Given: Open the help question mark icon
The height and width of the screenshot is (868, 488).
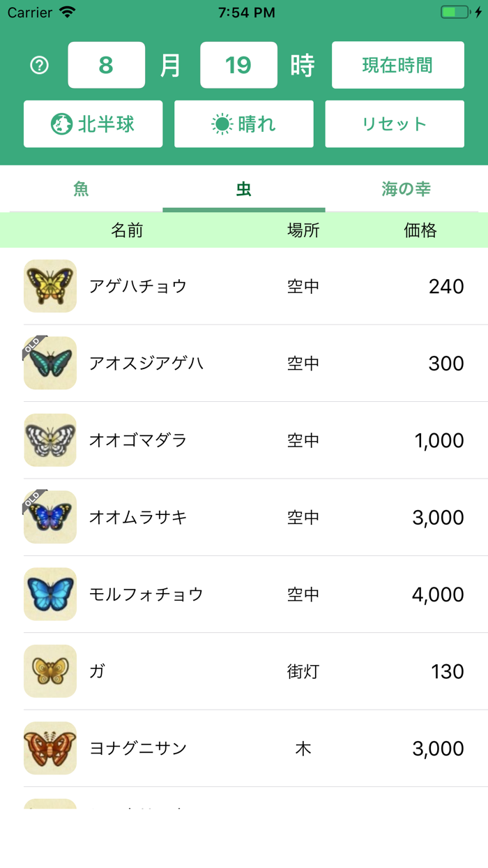Looking at the screenshot, I should pos(40,65).
